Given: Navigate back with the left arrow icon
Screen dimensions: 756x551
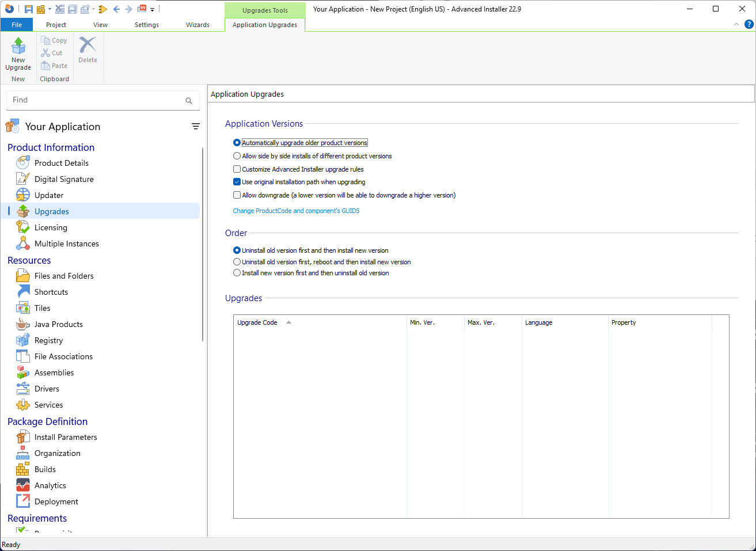Looking at the screenshot, I should click(x=116, y=9).
